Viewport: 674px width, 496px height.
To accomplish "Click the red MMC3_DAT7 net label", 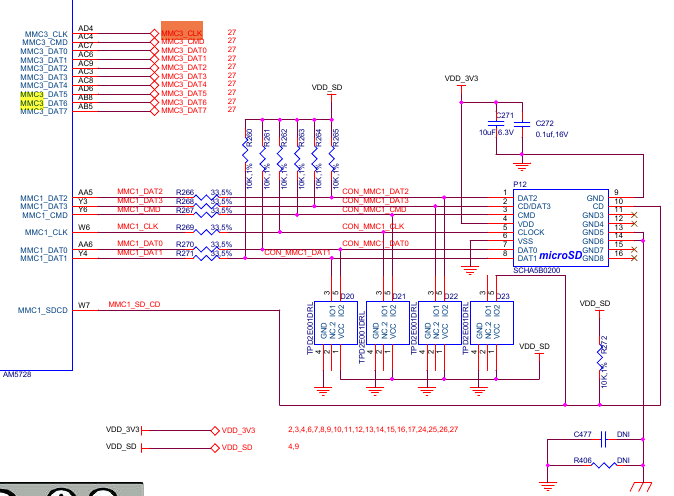I will point(184,110).
